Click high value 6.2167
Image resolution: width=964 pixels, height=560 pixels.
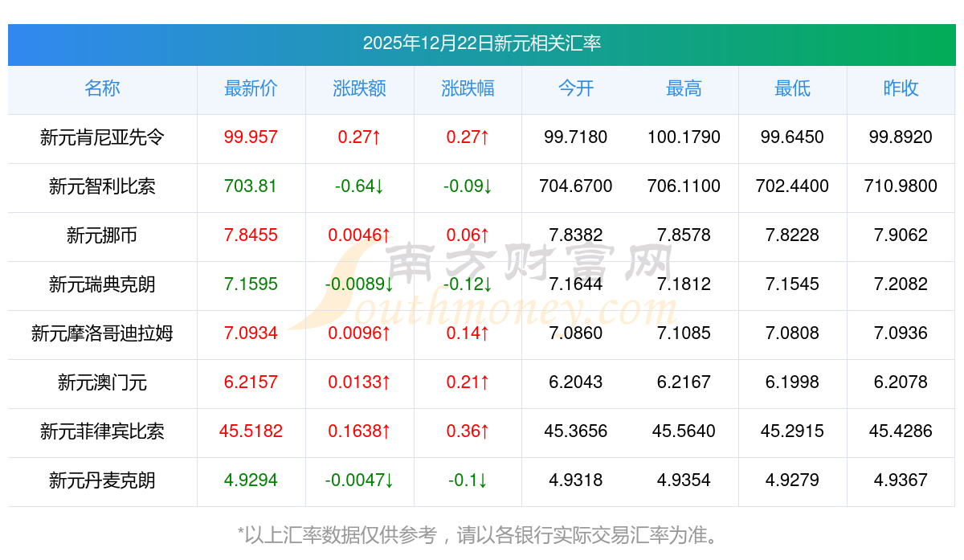[x=684, y=382]
